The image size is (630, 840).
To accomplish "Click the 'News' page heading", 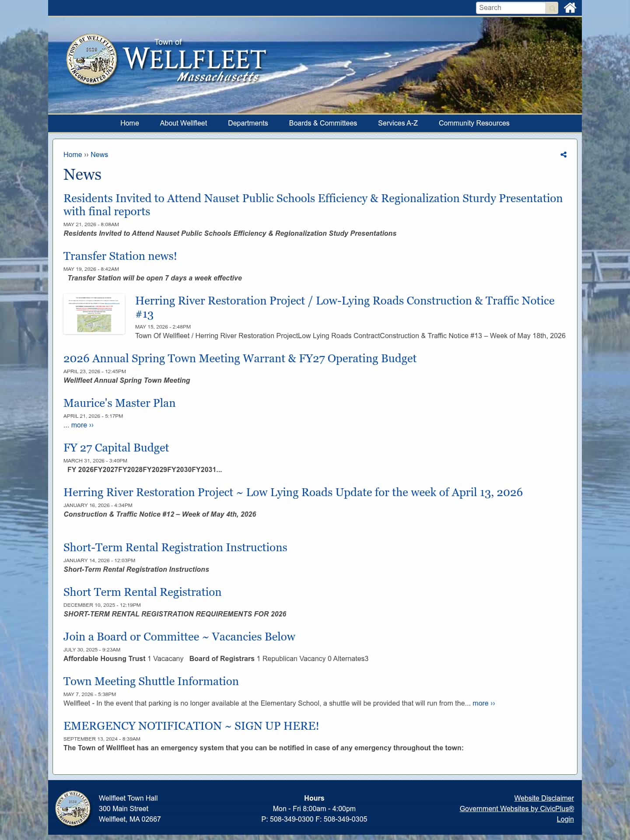I will pyautogui.click(x=82, y=175).
